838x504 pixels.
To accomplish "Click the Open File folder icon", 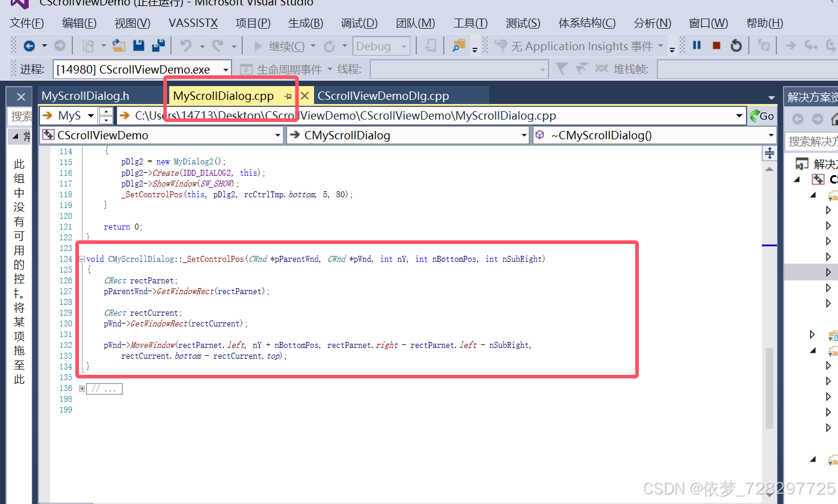I will tap(119, 46).
